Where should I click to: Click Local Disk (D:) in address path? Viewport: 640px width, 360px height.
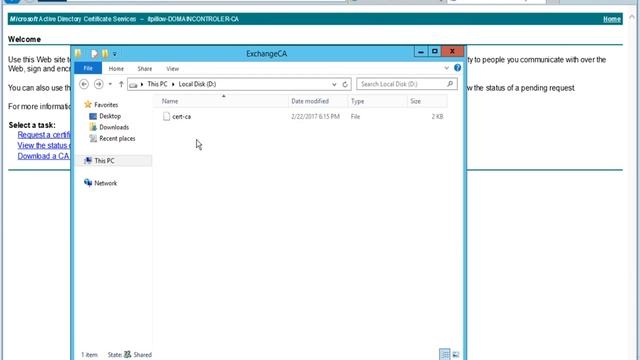coord(197,84)
